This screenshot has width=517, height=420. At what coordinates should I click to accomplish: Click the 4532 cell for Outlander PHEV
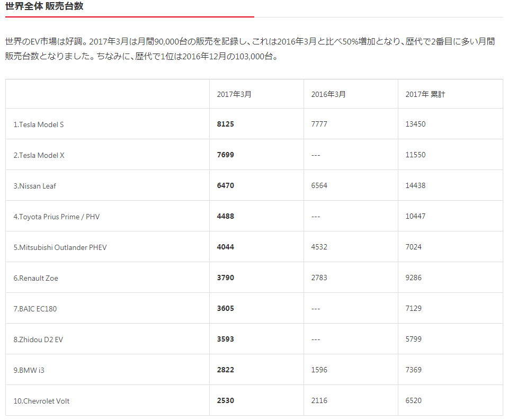point(319,247)
